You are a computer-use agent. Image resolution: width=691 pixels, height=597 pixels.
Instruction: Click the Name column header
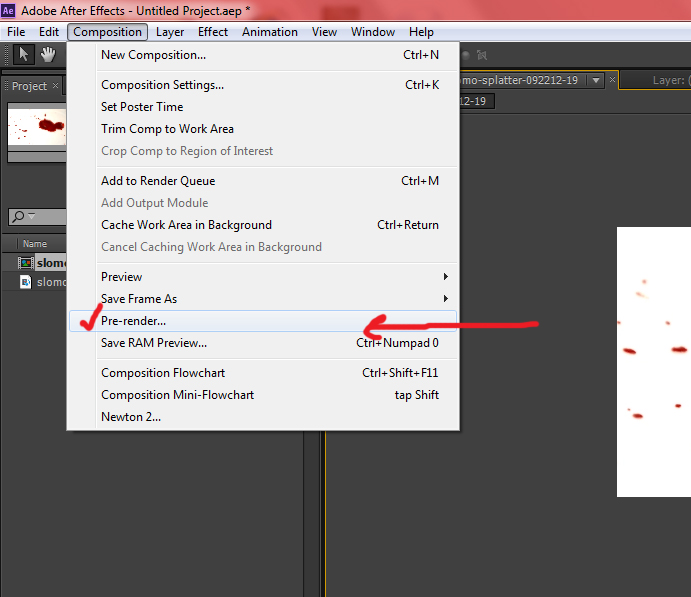(x=35, y=244)
